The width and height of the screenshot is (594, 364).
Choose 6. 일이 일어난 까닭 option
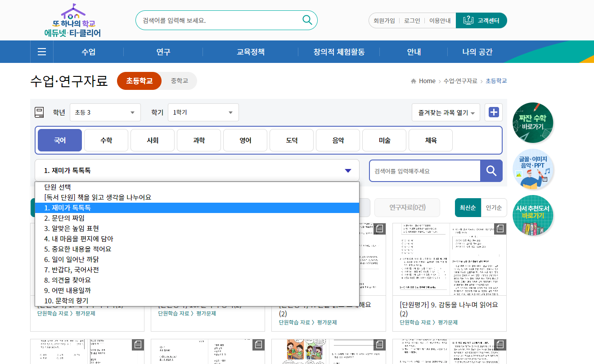click(x=197, y=259)
